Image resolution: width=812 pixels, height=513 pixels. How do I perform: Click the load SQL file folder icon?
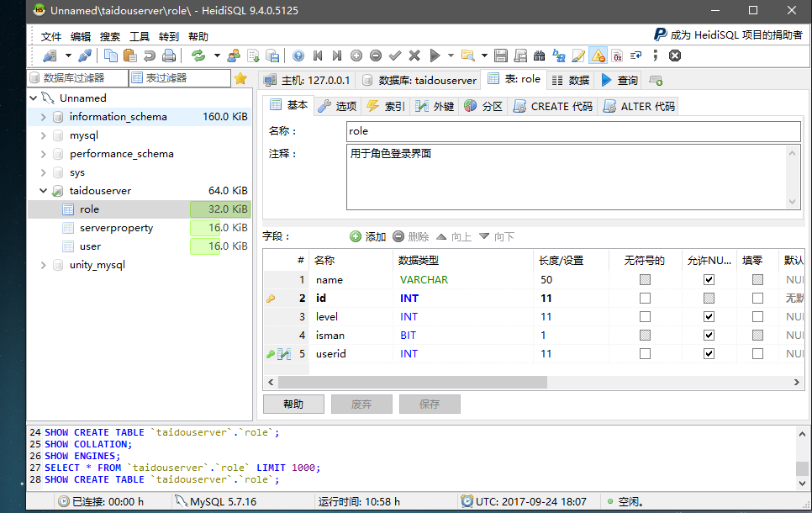(x=468, y=56)
